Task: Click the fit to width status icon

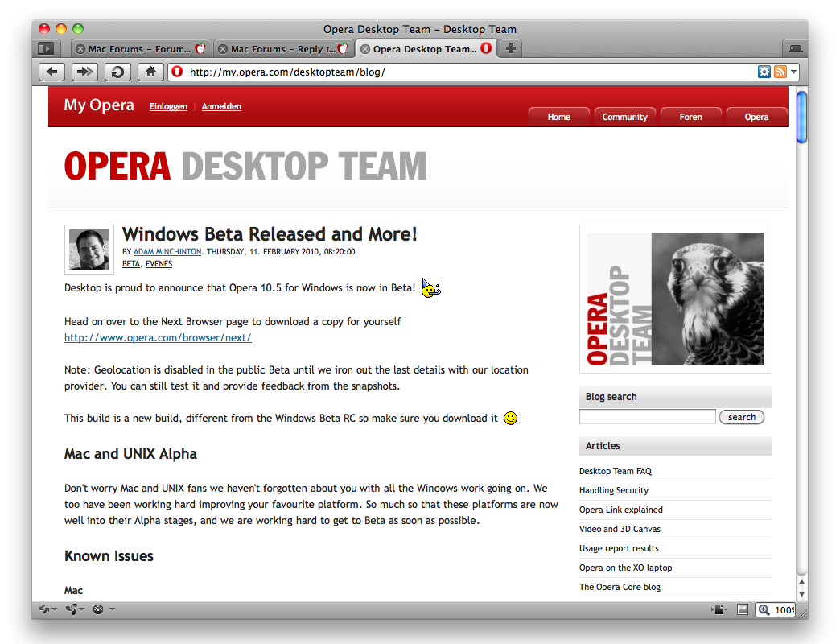Action: tap(719, 609)
